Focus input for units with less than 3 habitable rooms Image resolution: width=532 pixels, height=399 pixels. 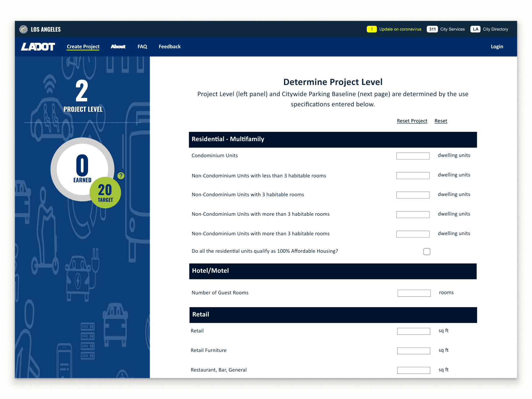click(413, 175)
